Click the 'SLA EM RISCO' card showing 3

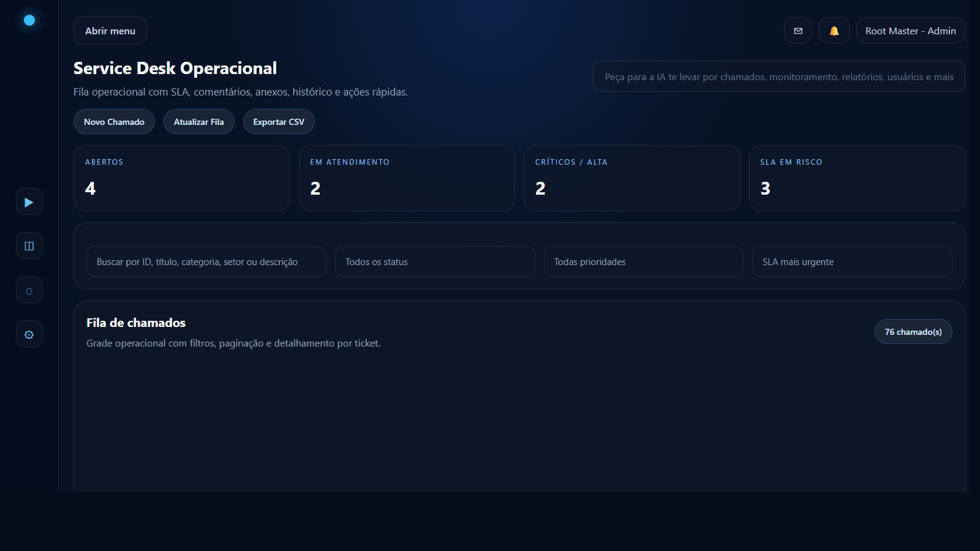pyautogui.click(x=856, y=178)
